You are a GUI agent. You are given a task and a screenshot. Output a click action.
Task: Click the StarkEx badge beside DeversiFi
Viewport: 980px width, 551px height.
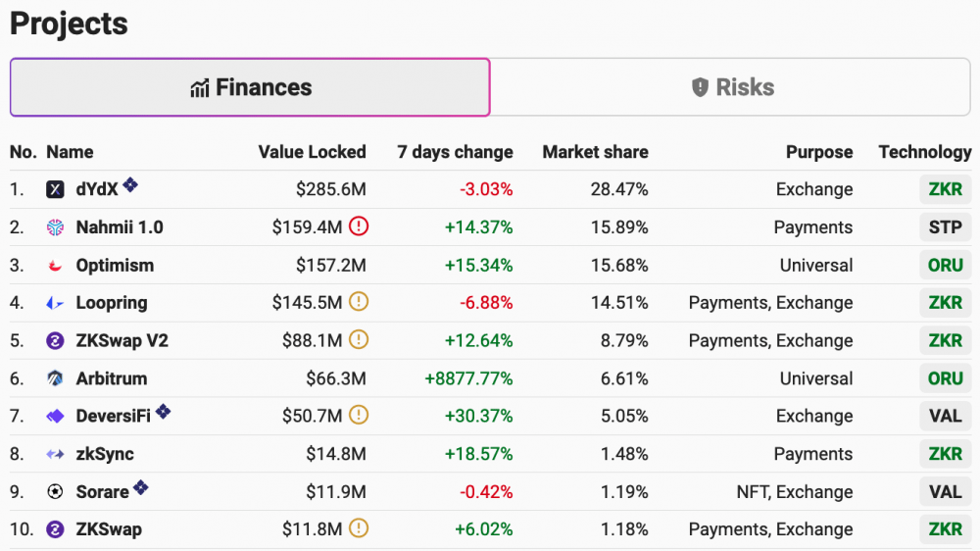(163, 412)
